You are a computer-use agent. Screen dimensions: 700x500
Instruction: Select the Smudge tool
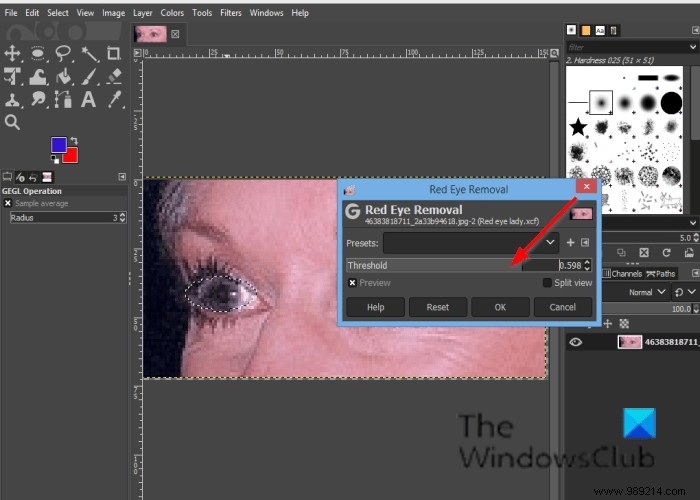click(x=38, y=99)
